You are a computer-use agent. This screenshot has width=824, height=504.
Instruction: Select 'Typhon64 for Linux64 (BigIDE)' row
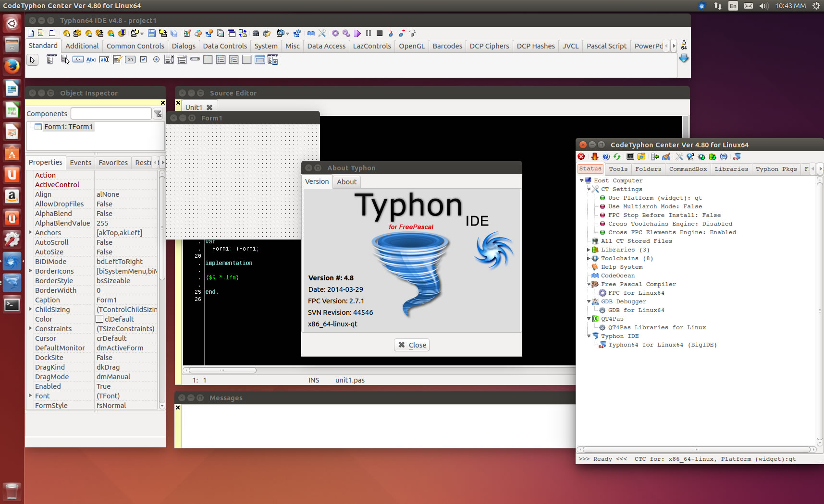pos(662,345)
